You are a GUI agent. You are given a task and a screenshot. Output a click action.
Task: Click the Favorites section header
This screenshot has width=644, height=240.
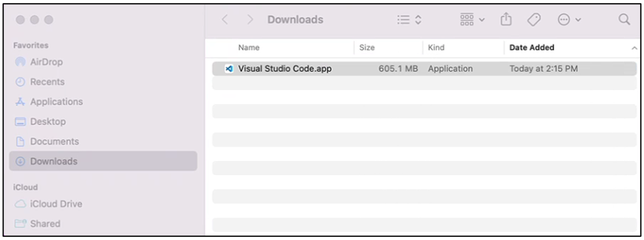(x=31, y=45)
